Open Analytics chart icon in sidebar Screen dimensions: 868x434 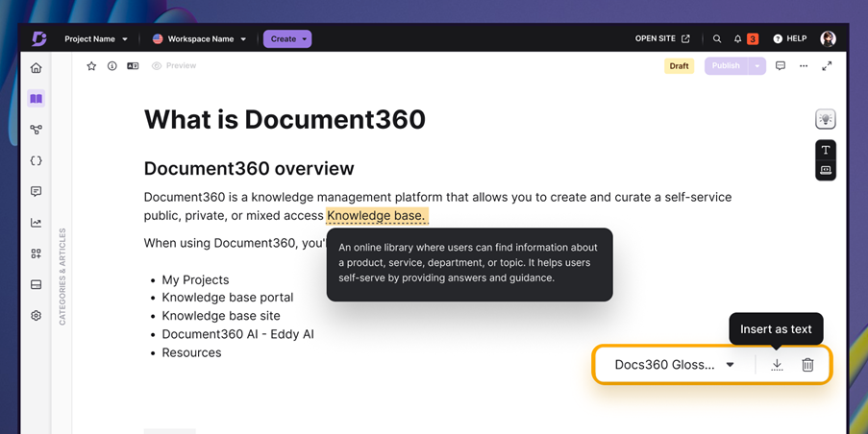click(36, 223)
